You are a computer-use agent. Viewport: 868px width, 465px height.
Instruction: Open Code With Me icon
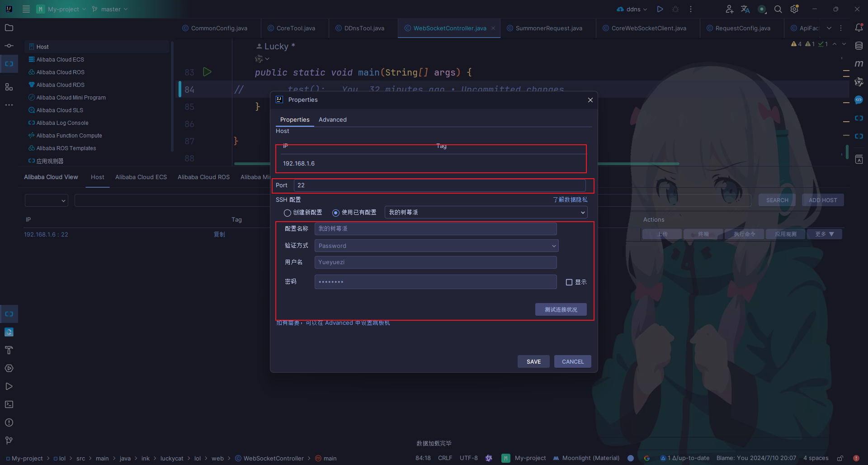click(x=729, y=9)
